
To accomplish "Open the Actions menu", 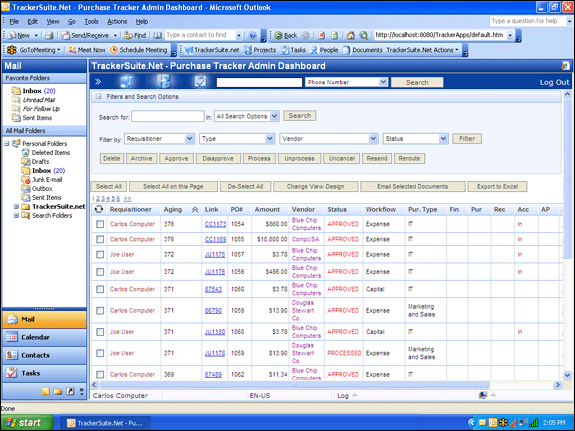I will 117,22.
